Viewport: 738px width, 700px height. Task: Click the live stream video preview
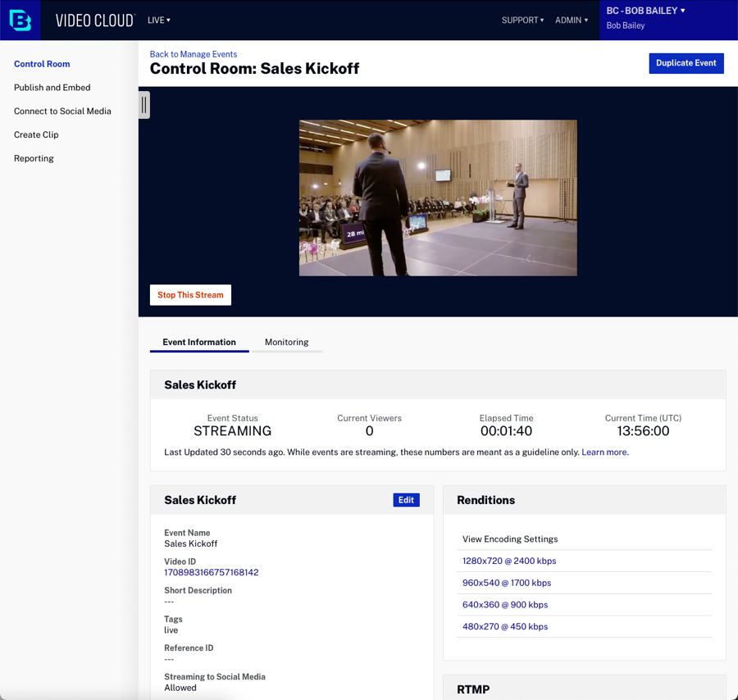[438, 198]
